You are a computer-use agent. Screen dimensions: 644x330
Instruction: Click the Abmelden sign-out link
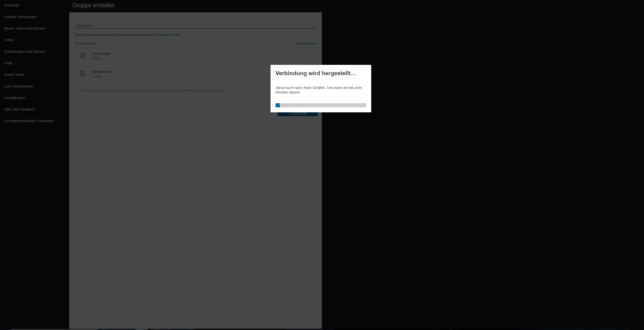tap(46, 121)
